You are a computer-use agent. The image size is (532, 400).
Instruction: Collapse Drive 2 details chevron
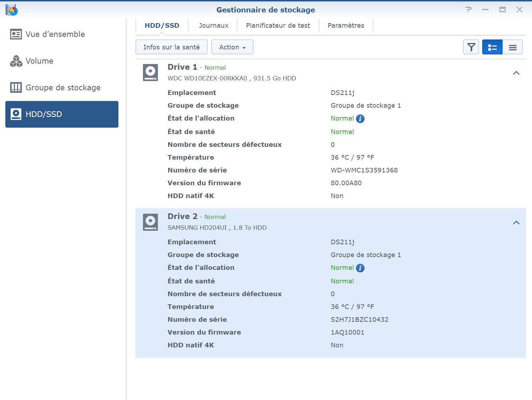point(516,223)
